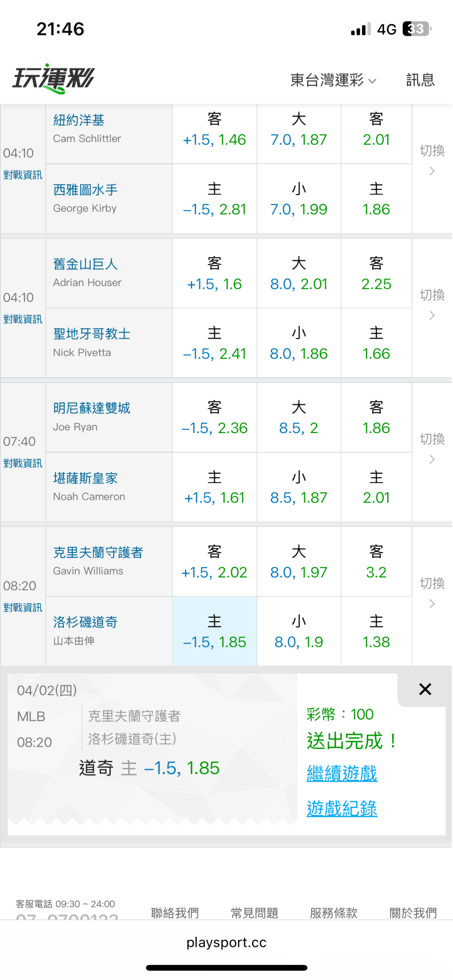Open 洛杉磯道奇 team link
The image size is (453, 980).
click(x=85, y=622)
